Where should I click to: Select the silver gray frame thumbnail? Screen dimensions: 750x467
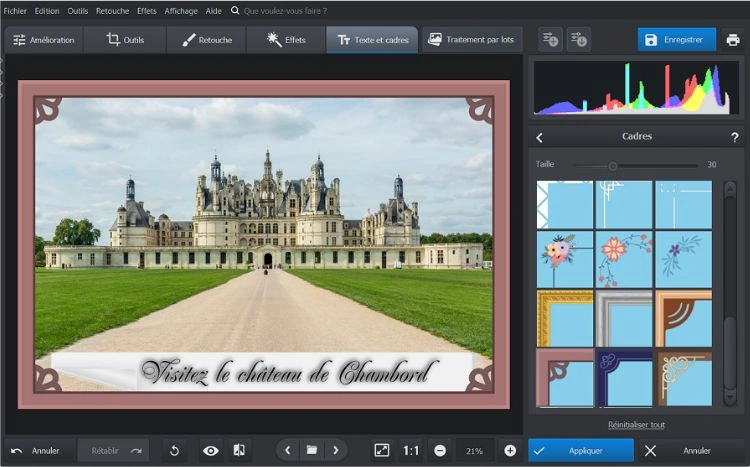(624, 319)
